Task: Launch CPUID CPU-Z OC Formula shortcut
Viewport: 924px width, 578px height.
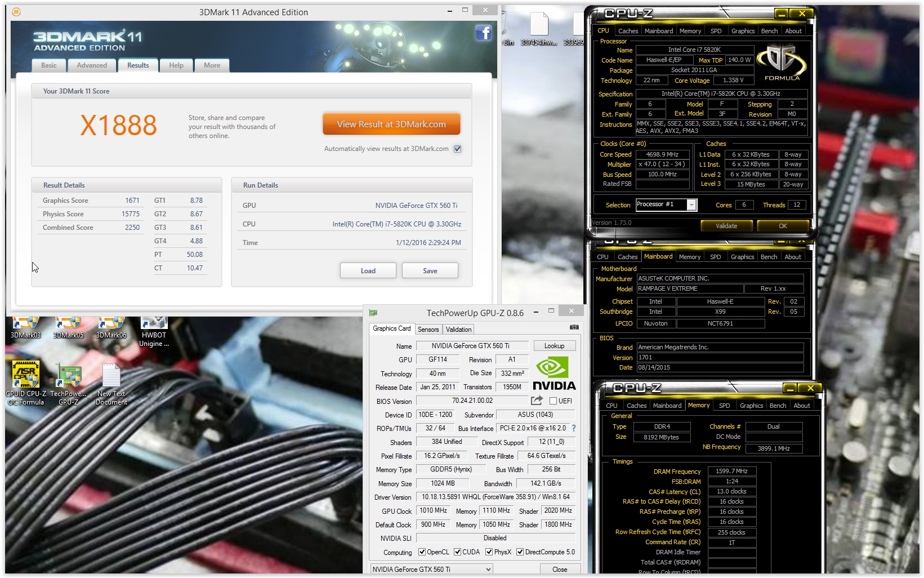Action: [26, 383]
